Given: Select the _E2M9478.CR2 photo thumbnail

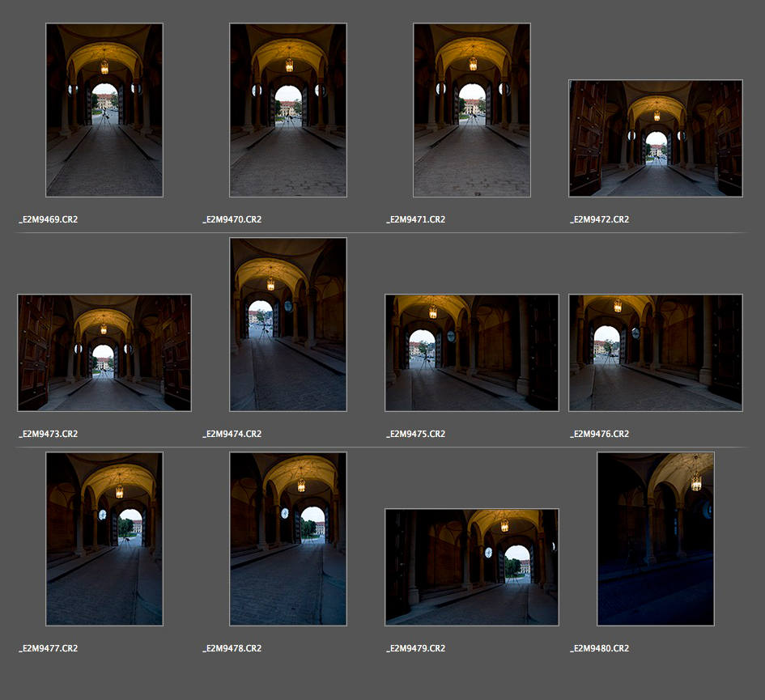Looking at the screenshot, I should coord(288,539).
